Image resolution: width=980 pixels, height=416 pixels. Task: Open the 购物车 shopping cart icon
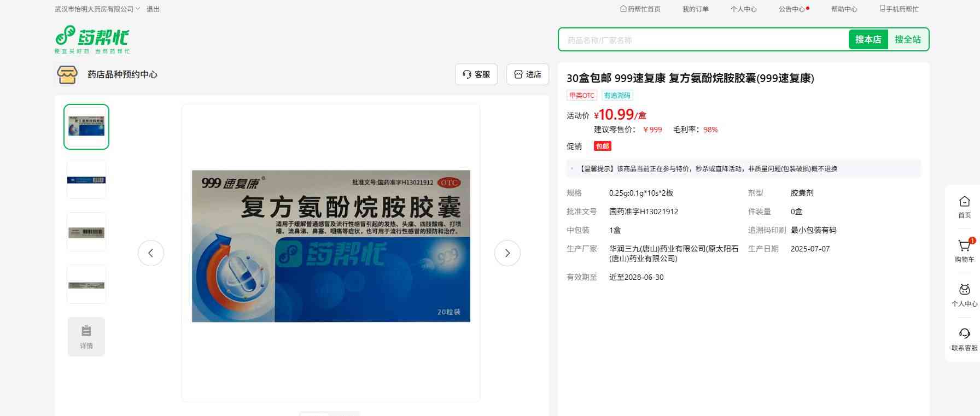click(x=964, y=246)
